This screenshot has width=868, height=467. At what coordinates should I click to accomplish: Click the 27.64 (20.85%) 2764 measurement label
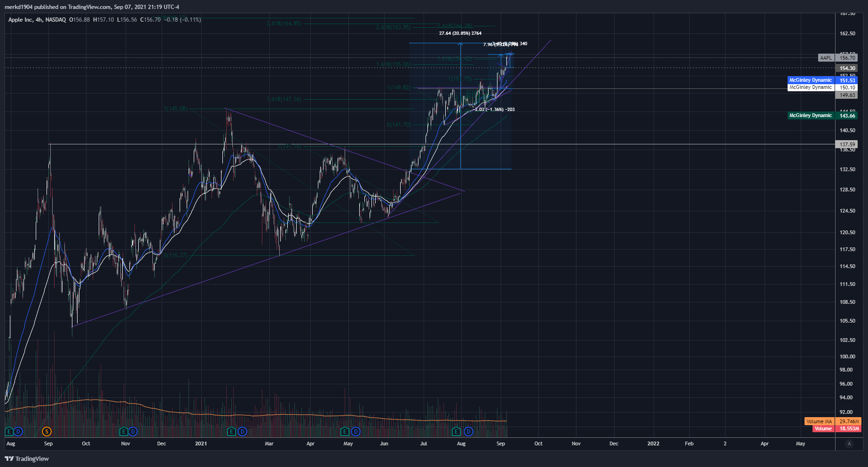(x=460, y=33)
